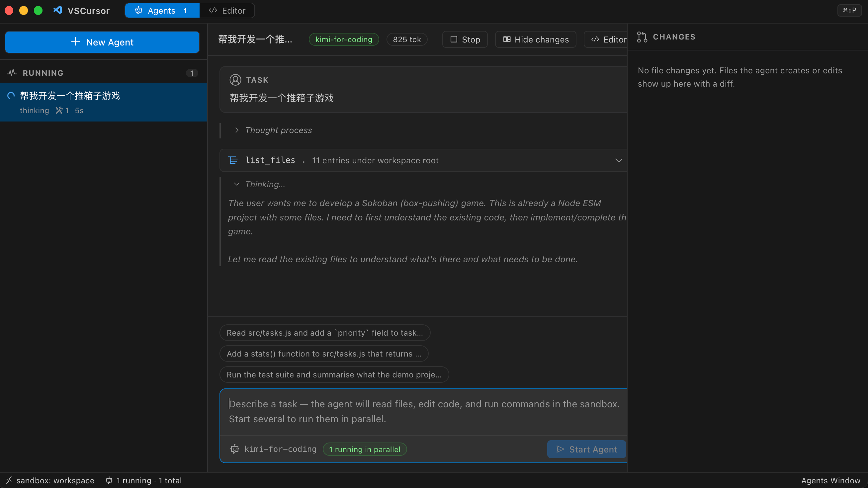Click the robot icon beside kimi-for-coding
This screenshot has width=868, height=488.
[234, 449]
